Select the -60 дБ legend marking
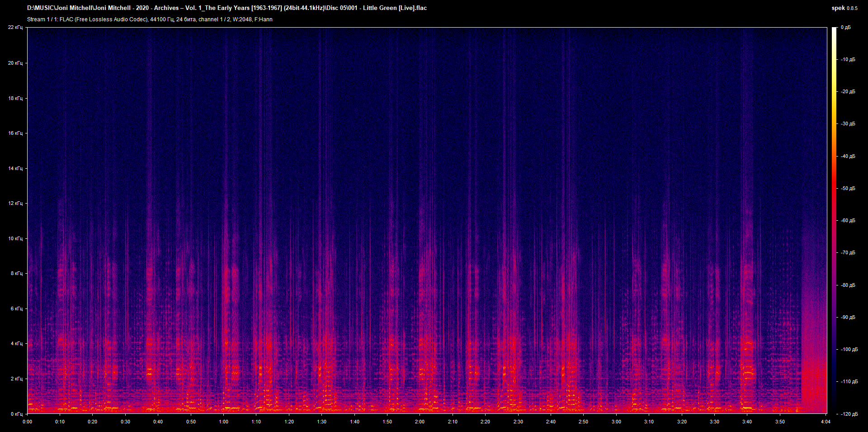The height and width of the screenshot is (432, 868). (847, 220)
